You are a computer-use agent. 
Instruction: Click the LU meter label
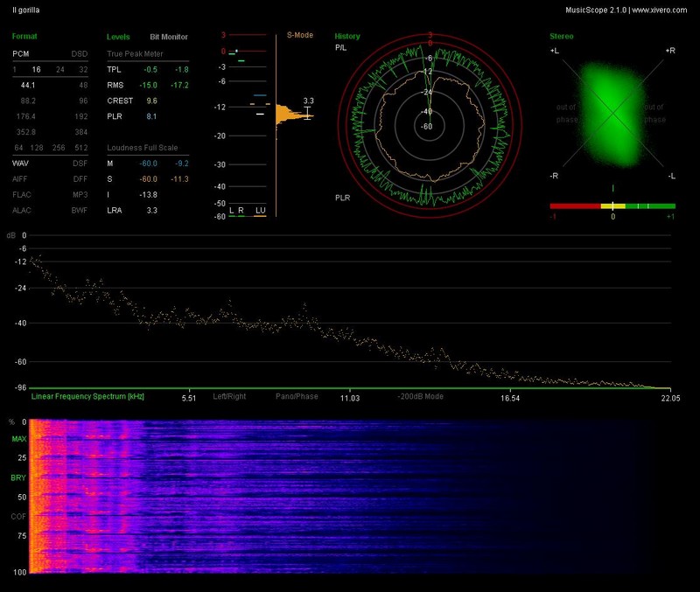tap(260, 210)
